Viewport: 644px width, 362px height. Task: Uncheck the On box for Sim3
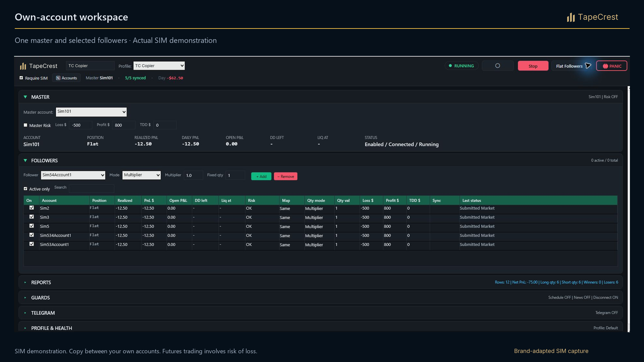pos(32,217)
